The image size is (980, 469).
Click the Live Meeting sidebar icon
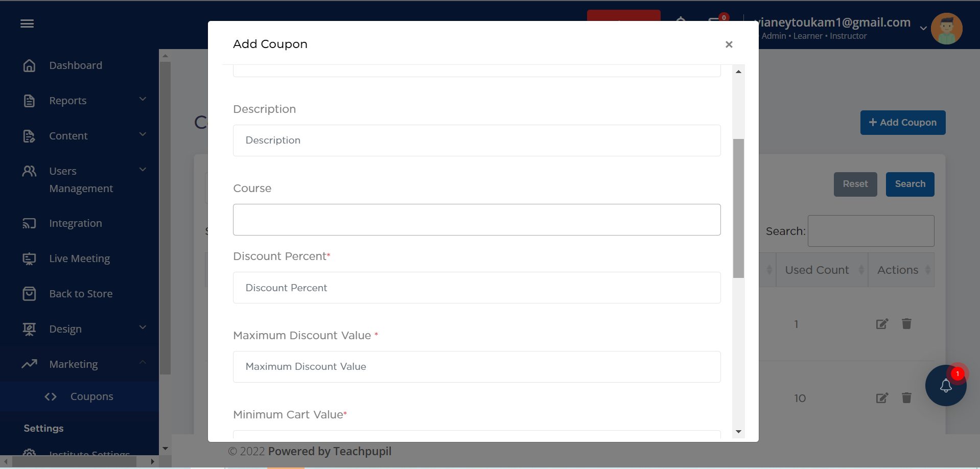[30, 259]
